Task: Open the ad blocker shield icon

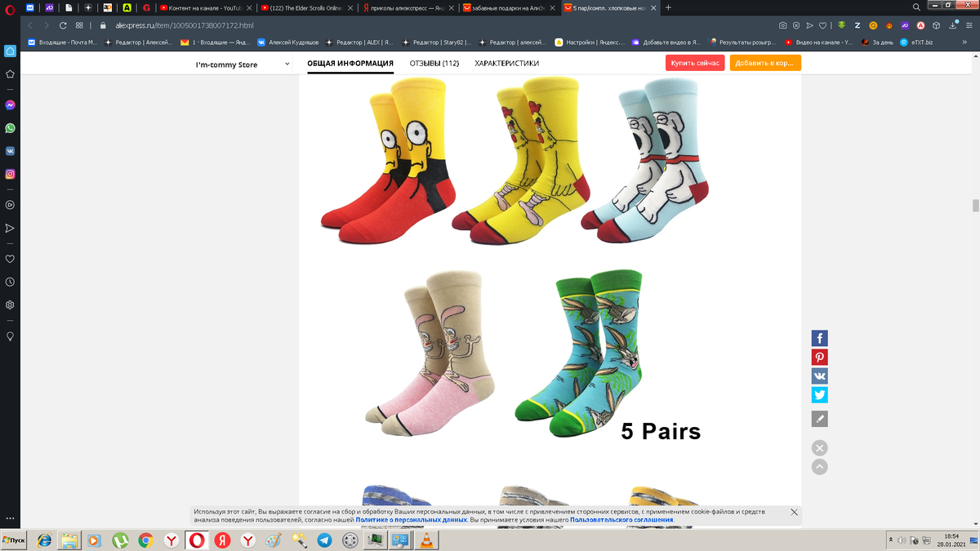Action: point(796,25)
